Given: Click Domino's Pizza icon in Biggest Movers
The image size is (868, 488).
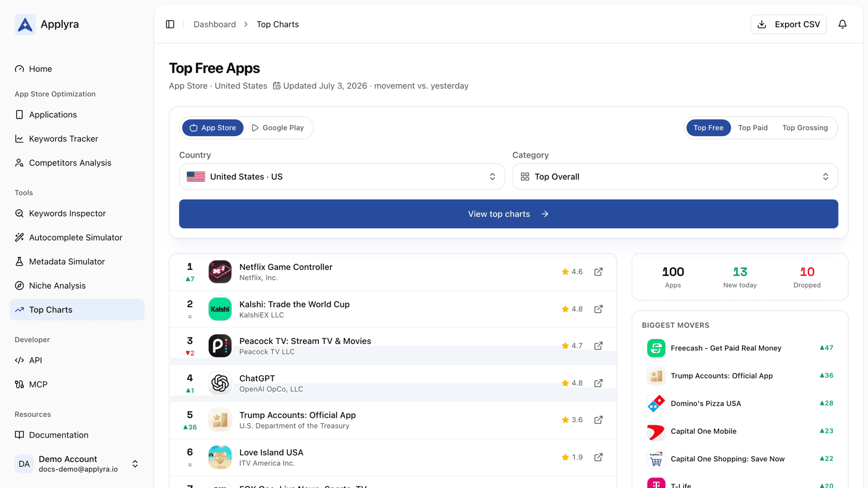Looking at the screenshot, I should (656, 403).
